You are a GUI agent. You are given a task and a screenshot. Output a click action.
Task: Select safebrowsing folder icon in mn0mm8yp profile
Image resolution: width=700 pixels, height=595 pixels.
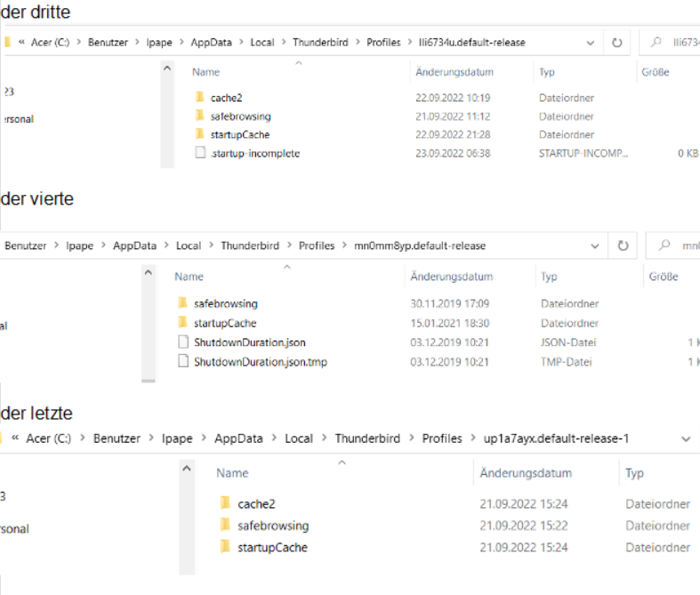(x=183, y=303)
